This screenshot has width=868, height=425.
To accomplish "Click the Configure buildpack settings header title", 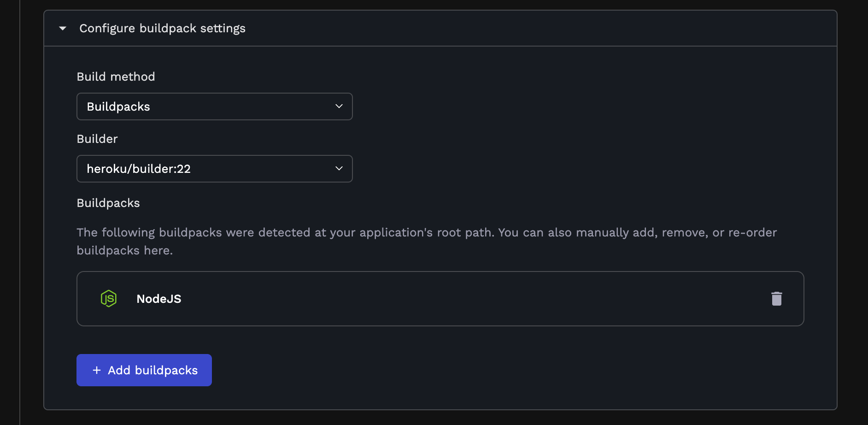I will (x=162, y=29).
